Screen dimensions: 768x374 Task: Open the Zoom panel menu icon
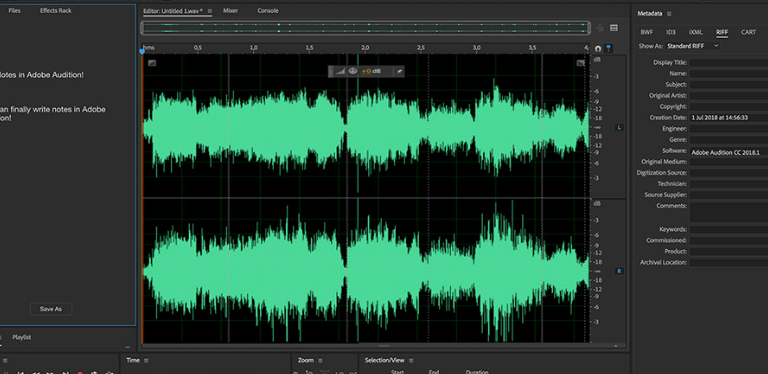coord(320,360)
